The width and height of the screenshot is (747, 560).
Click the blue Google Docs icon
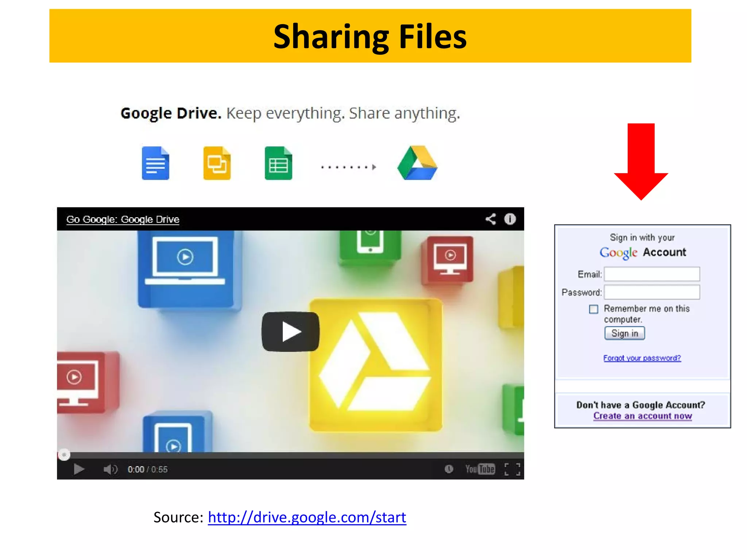click(x=155, y=163)
